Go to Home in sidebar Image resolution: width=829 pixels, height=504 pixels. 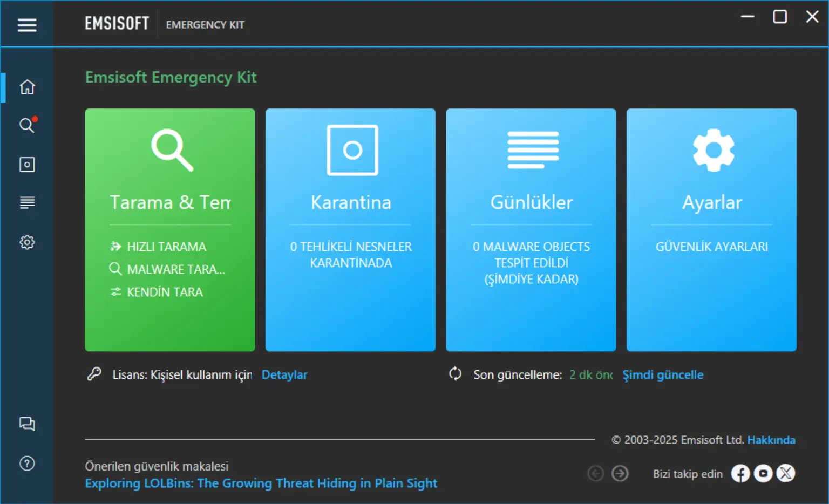click(27, 87)
